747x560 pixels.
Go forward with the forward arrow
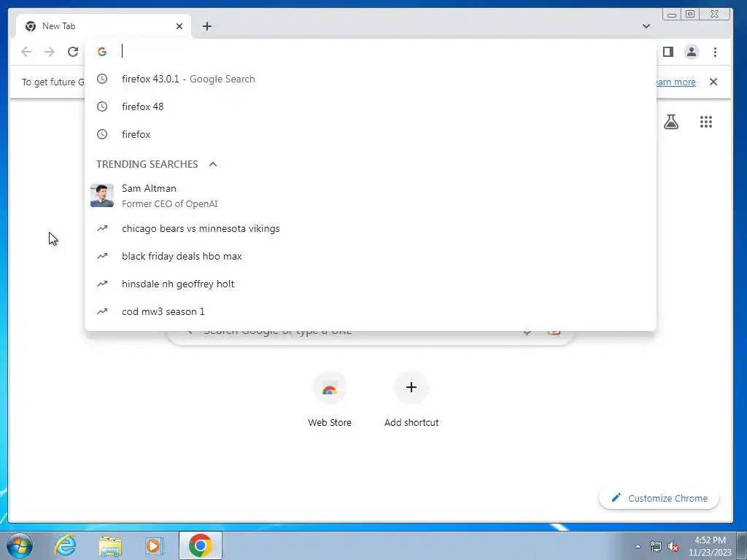[x=50, y=52]
